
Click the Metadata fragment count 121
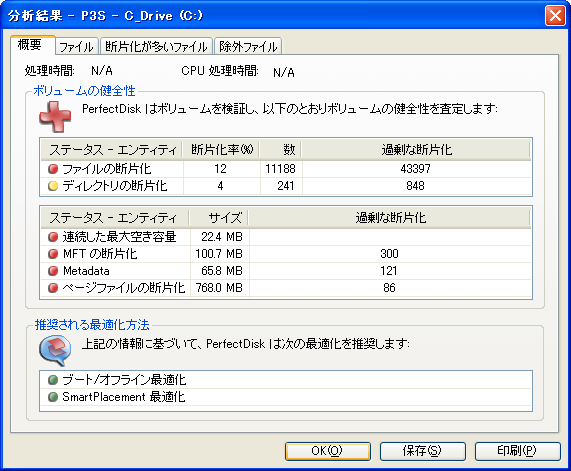389,271
